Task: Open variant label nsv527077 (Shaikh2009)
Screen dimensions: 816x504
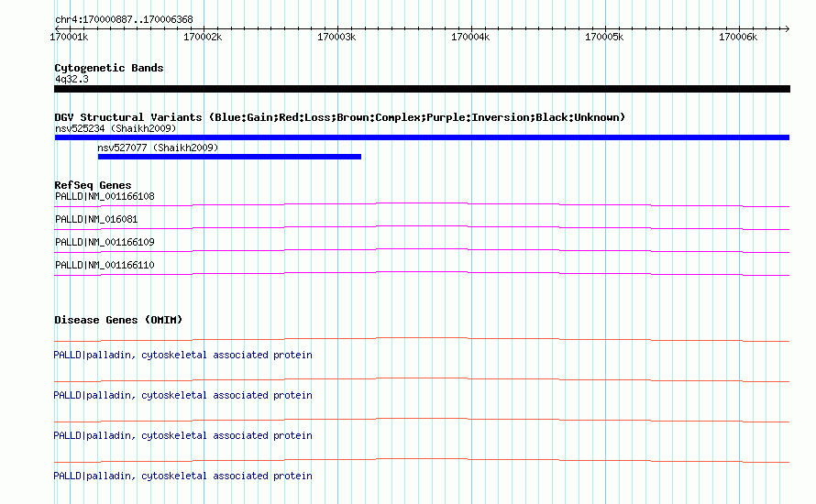Action: (x=158, y=148)
